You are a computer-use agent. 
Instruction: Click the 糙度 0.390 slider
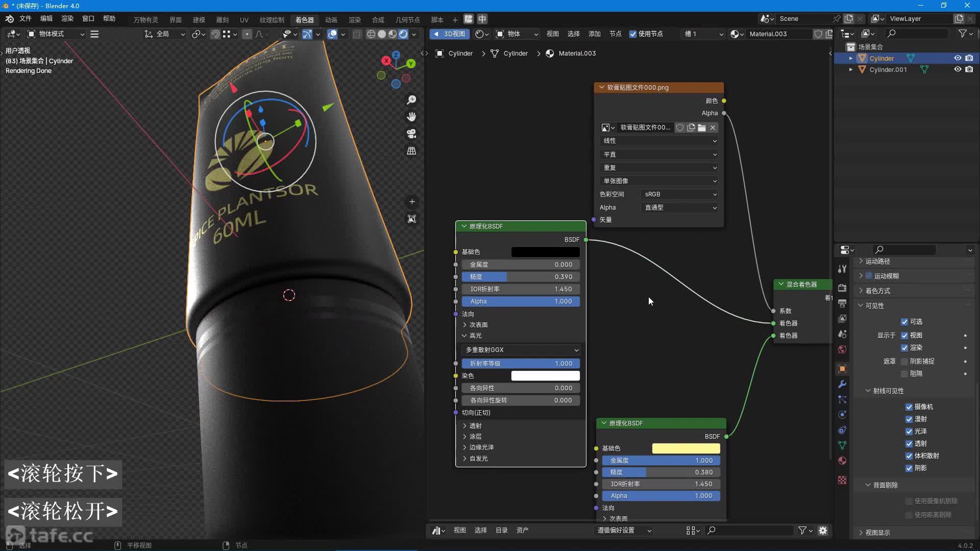pyautogui.click(x=521, y=277)
